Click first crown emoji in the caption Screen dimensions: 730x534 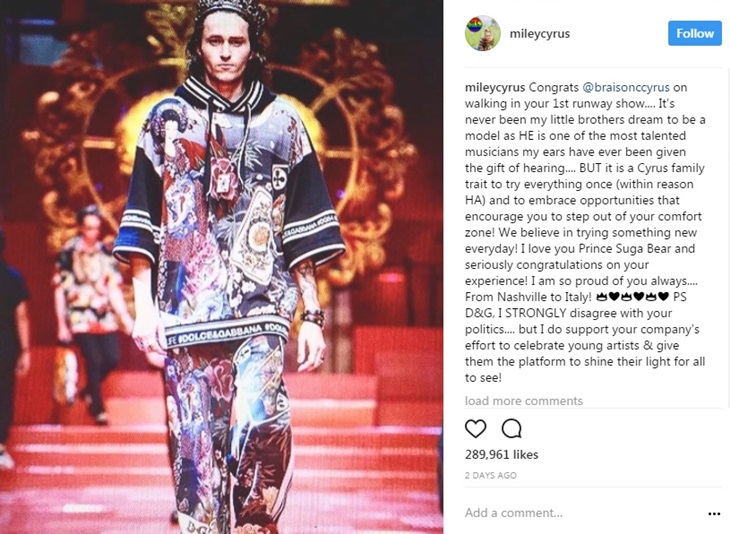click(x=602, y=297)
